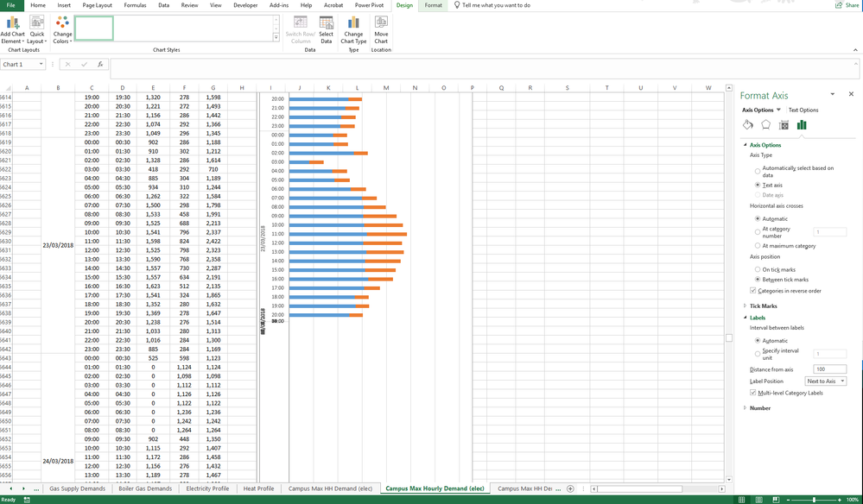Click the Insert Function fx icon
This screenshot has height=504, width=863.
tap(100, 65)
